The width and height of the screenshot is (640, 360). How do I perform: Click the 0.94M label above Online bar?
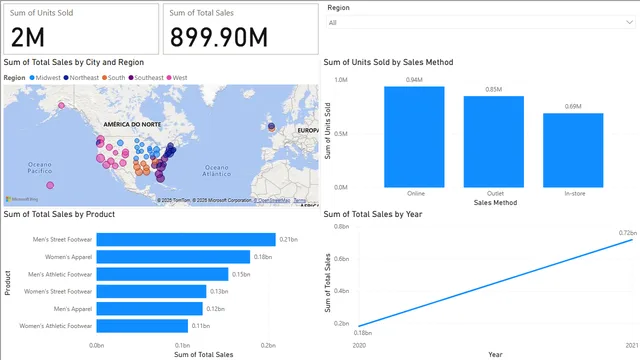click(414, 80)
